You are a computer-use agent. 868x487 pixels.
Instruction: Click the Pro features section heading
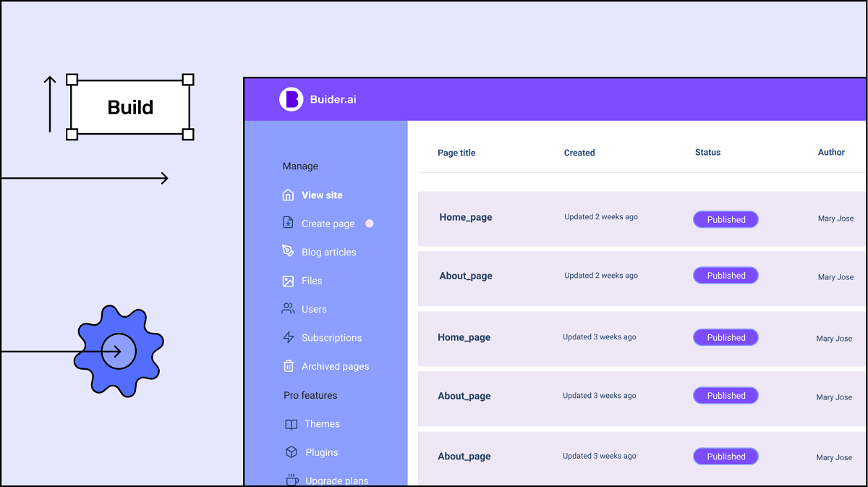tap(310, 395)
